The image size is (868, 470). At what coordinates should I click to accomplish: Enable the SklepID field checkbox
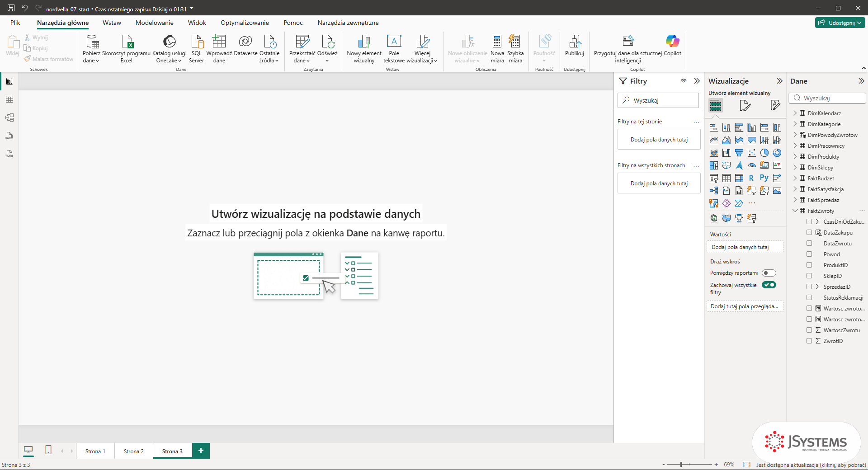(x=809, y=276)
